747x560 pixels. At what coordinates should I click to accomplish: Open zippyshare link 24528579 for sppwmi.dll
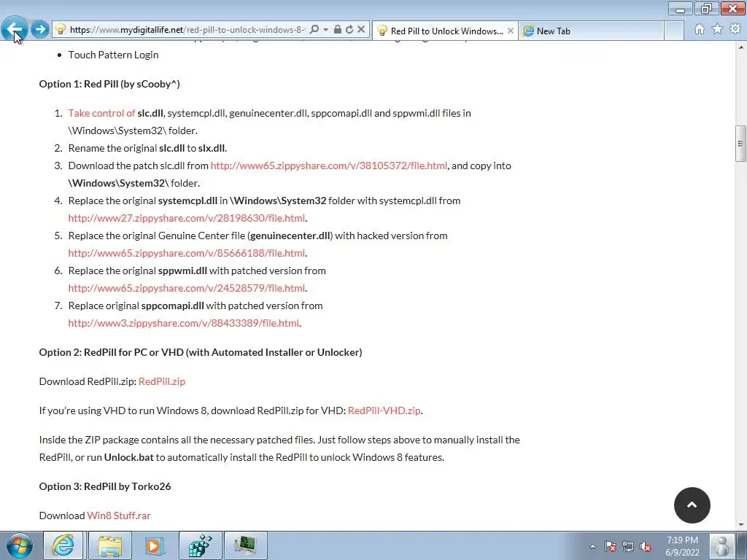(x=186, y=288)
